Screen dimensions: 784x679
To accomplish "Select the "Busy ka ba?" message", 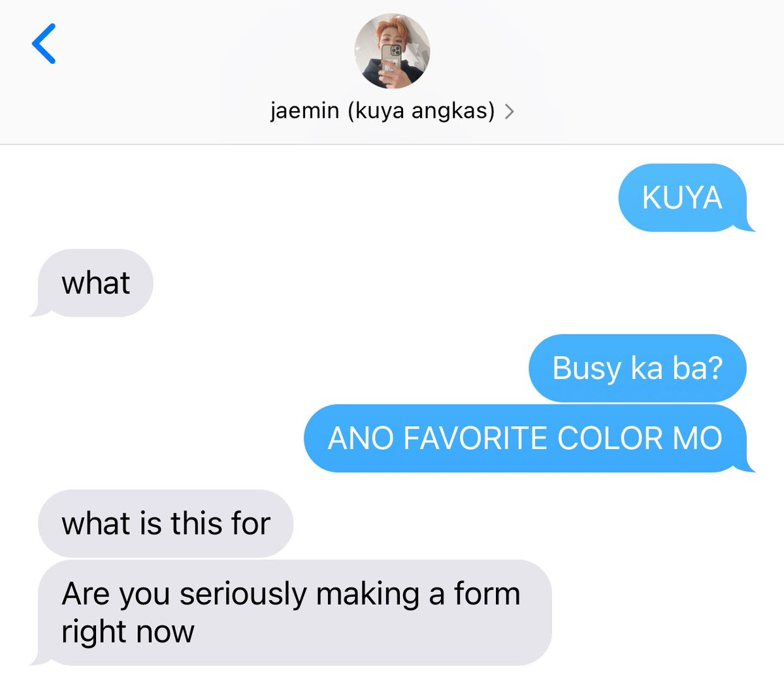I will 638,368.
